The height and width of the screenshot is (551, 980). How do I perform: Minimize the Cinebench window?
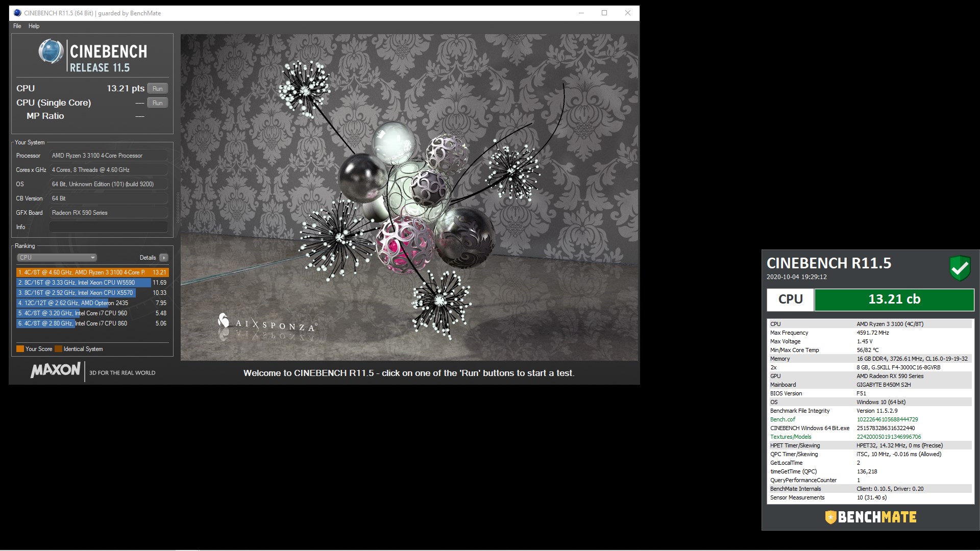click(581, 13)
